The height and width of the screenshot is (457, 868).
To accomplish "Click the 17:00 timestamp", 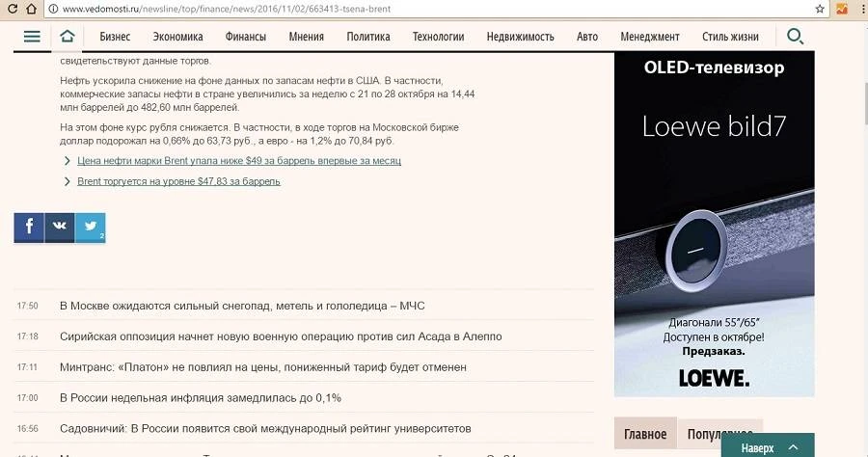I will (28, 398).
